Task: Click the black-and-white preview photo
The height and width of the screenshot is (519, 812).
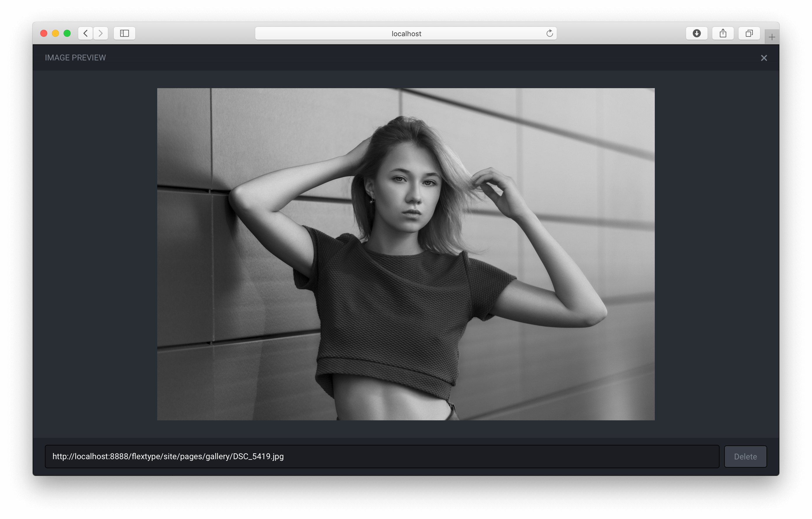Action: 406,254
